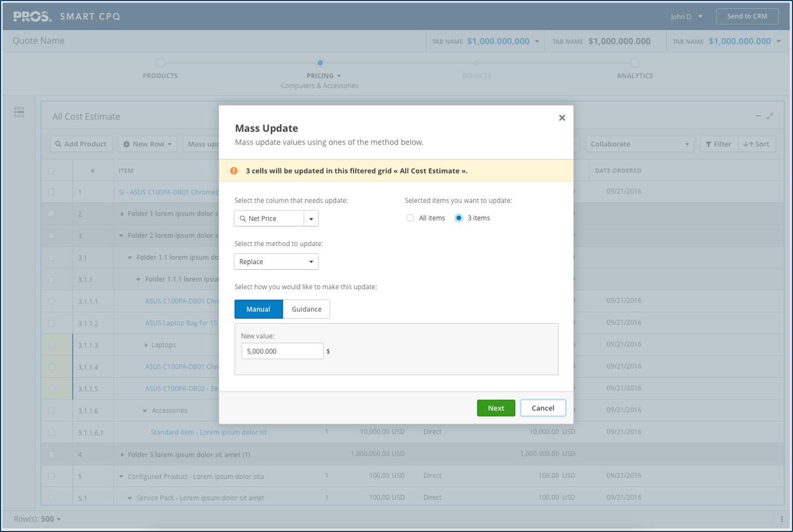Viewport: 793px width, 532px height.
Task: Tick the checkbox for row 5
Action: (51, 476)
